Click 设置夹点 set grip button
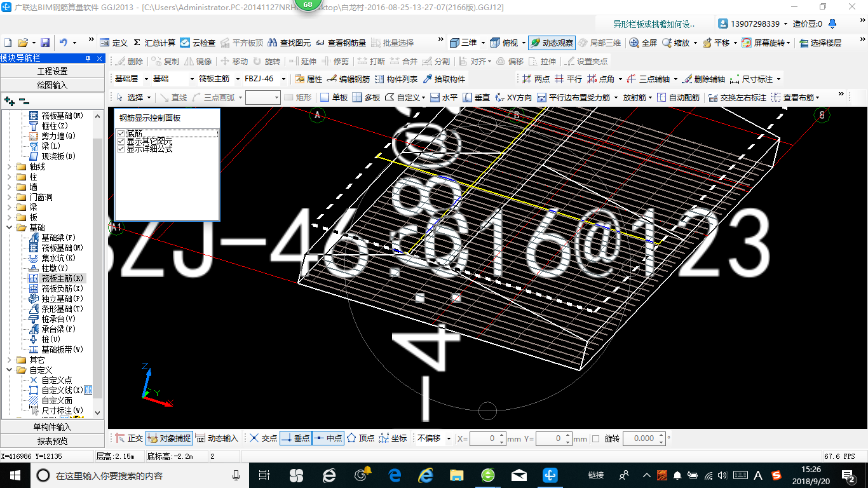Image resolution: width=868 pixels, height=488 pixels. pyautogui.click(x=586, y=61)
